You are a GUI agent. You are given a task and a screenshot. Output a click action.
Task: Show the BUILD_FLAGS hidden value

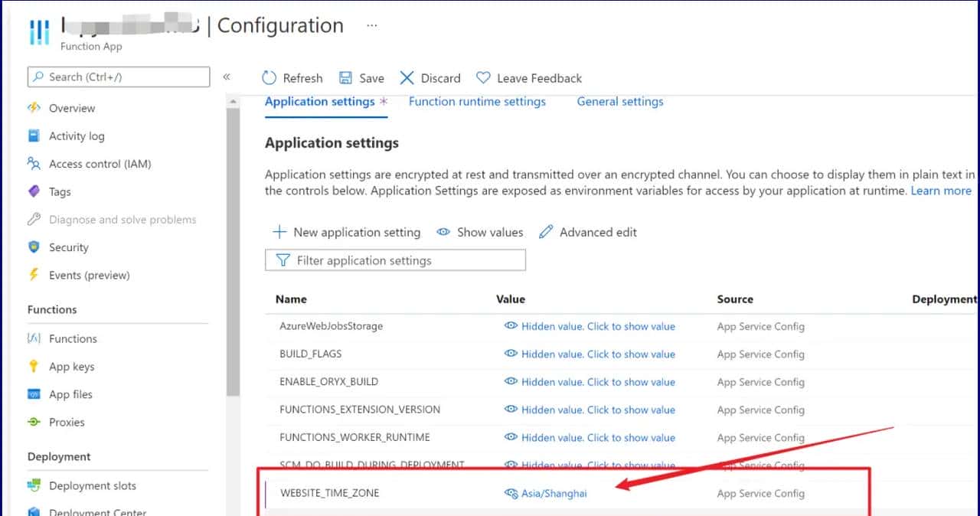click(x=598, y=354)
